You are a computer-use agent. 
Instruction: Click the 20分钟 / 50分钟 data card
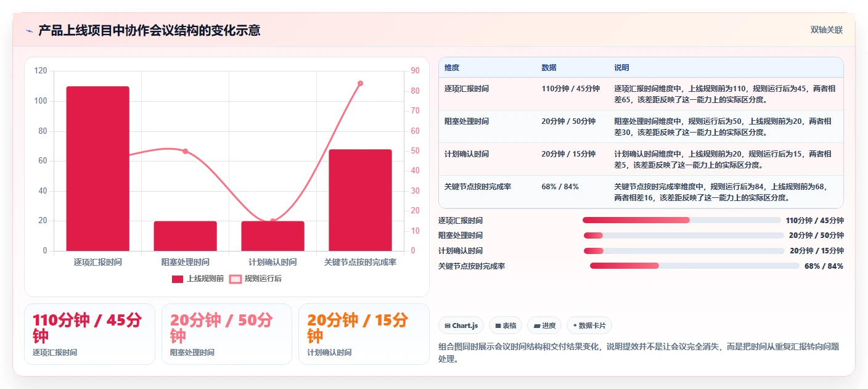click(x=227, y=334)
